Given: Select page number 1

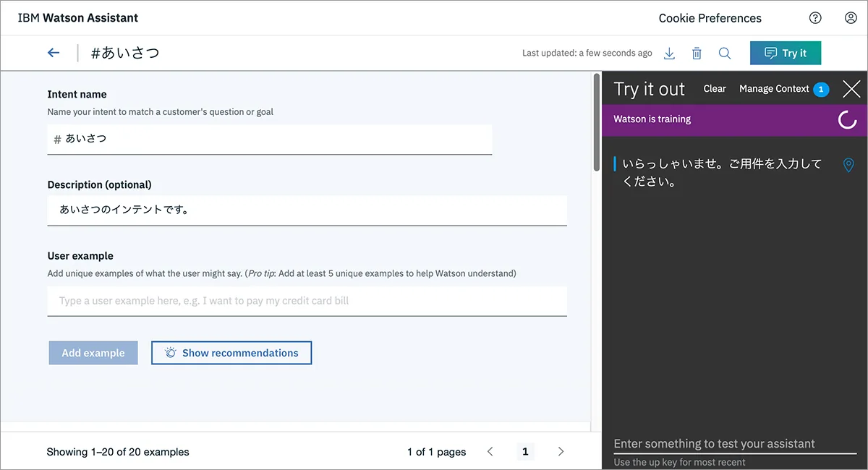Looking at the screenshot, I should 525,451.
